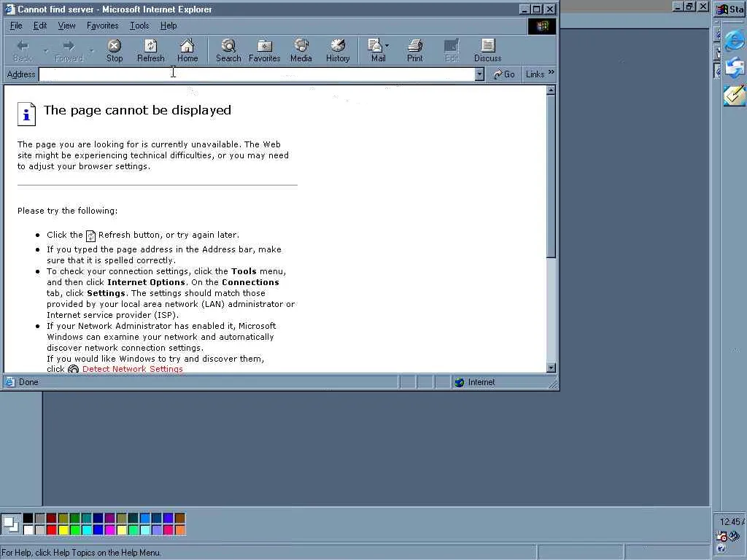Choose the orange color swatch
The image size is (747, 560).
coord(179,529)
